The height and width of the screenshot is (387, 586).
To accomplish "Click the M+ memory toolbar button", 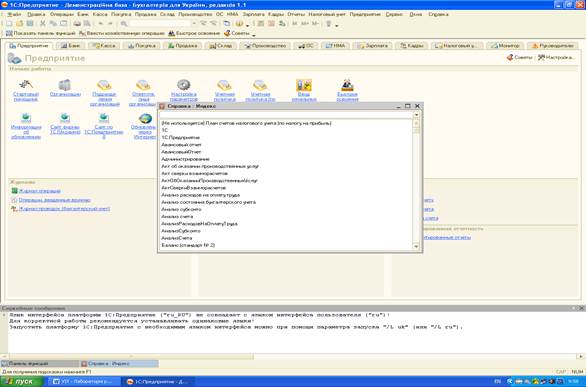I will pyautogui.click(x=305, y=24).
